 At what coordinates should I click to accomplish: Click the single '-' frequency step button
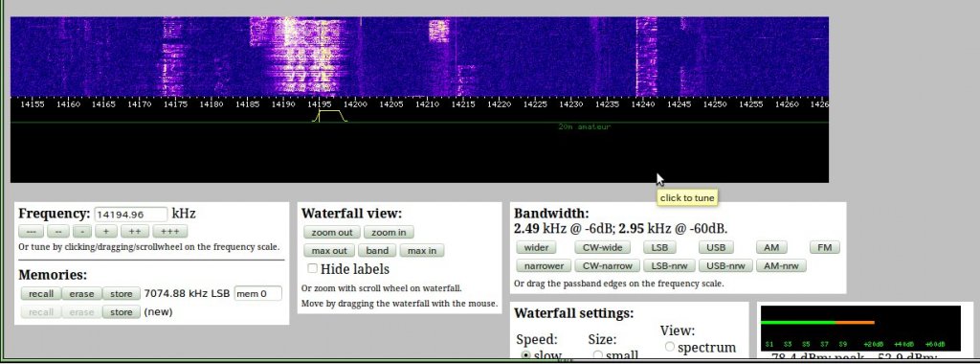pos(82,232)
